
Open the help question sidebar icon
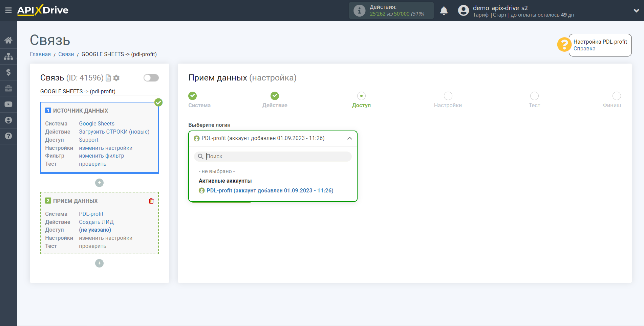tap(8, 136)
